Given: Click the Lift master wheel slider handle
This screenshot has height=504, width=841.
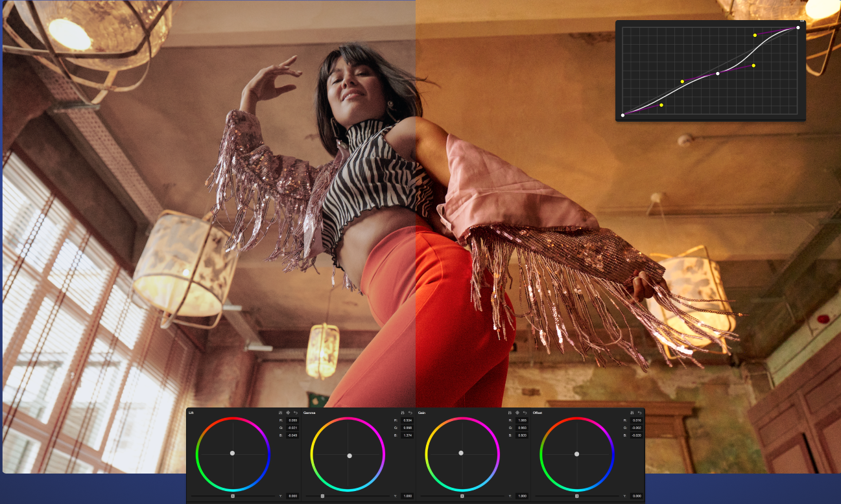Looking at the screenshot, I should [x=233, y=496].
